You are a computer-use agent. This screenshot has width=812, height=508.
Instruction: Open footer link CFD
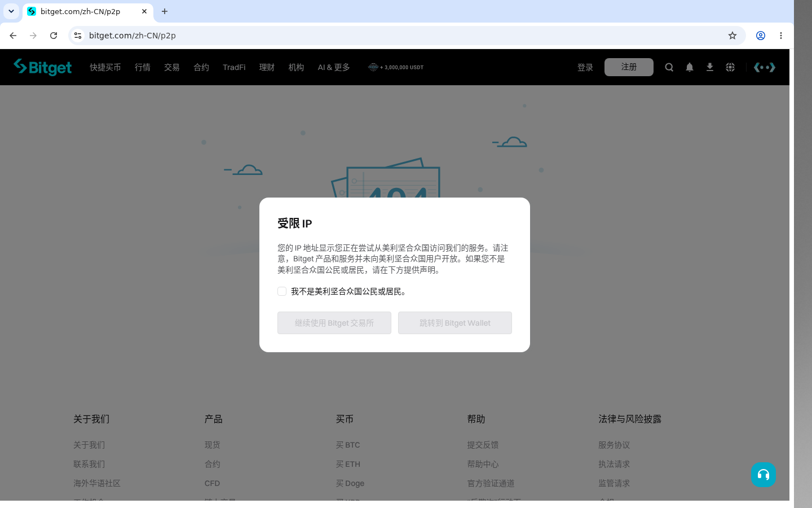click(213, 483)
